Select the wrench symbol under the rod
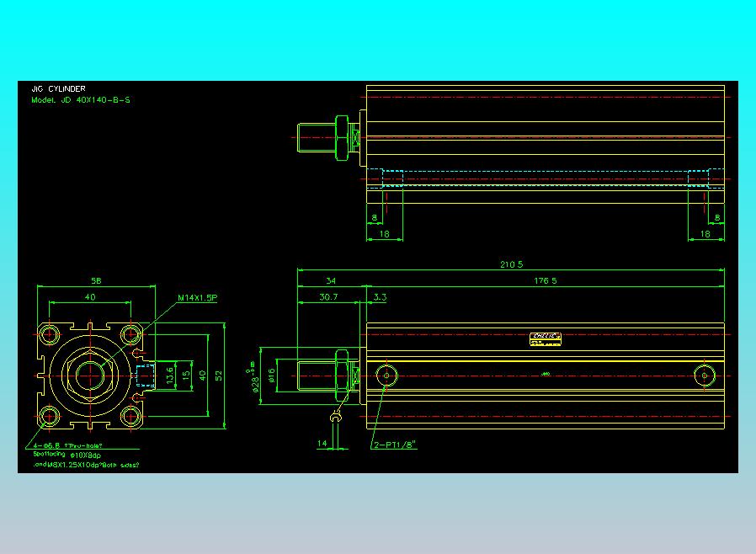 point(337,418)
